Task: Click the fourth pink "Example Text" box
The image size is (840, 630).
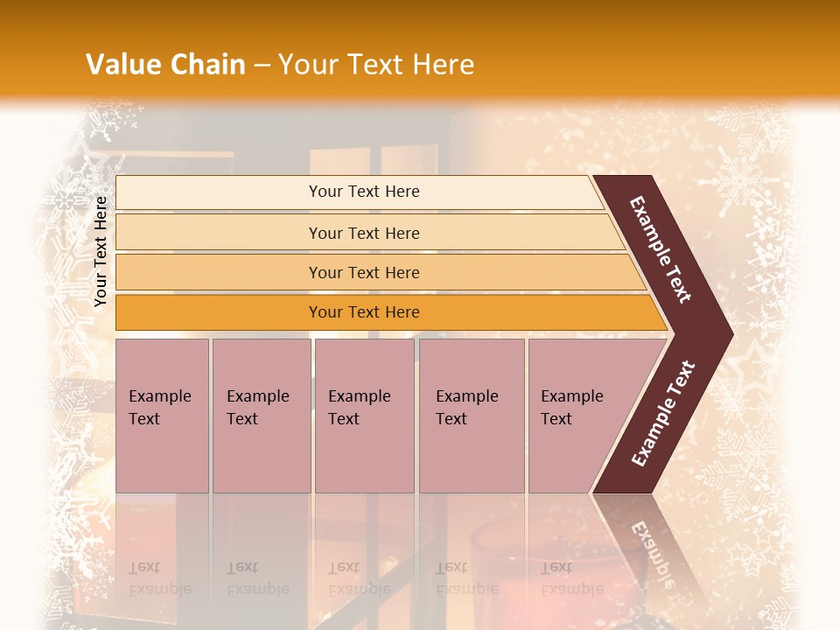Action: point(471,416)
